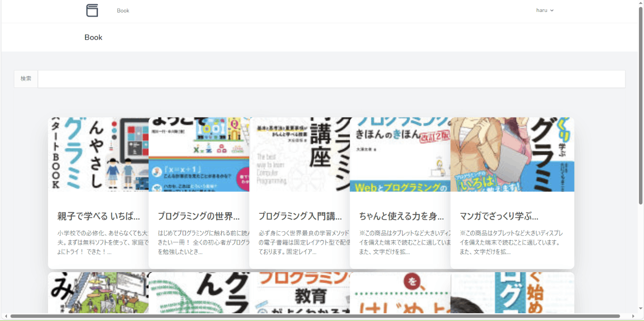Open second-row book cover reading 教育
Screen dimensions: 644x321
300,293
